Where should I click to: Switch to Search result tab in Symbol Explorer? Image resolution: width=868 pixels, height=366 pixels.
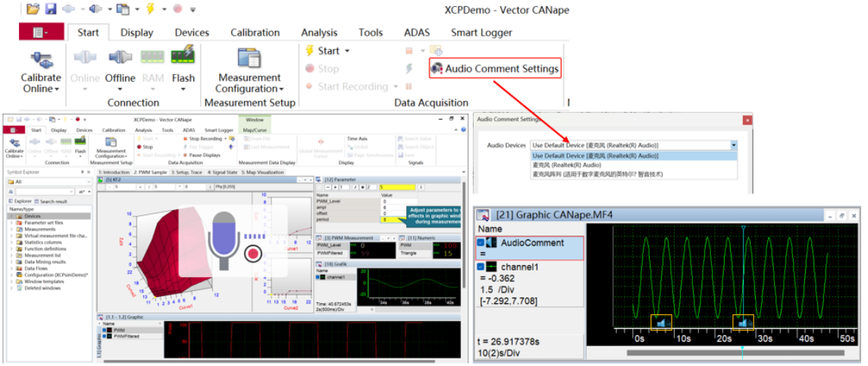50,201
